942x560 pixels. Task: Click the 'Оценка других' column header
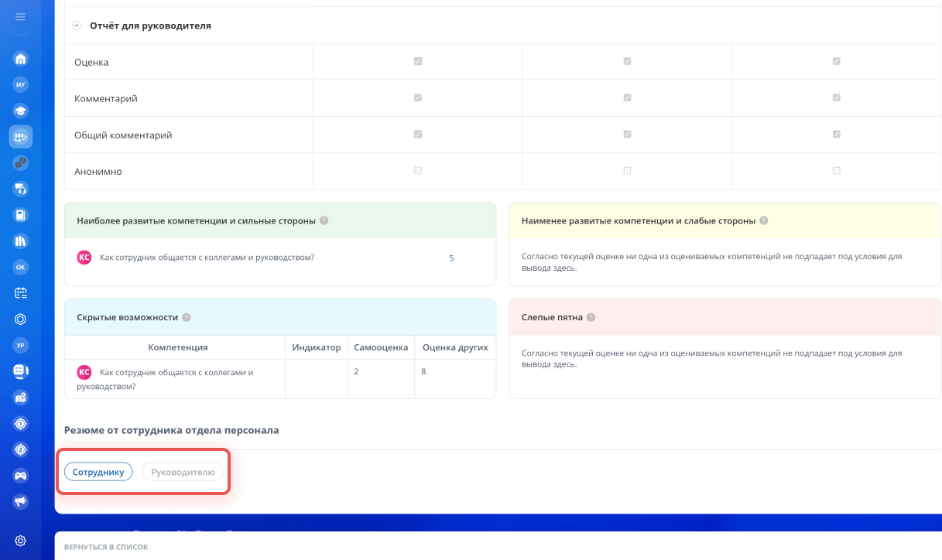tap(455, 347)
